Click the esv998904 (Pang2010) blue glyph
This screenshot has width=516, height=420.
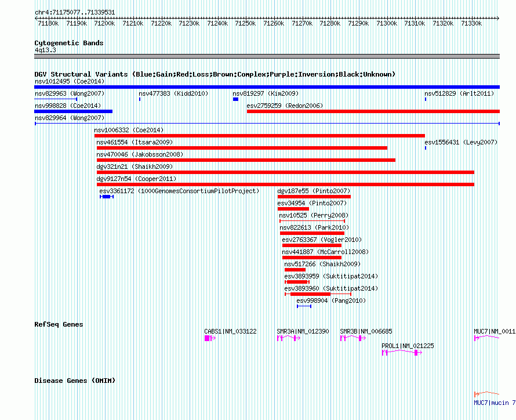tap(304, 306)
